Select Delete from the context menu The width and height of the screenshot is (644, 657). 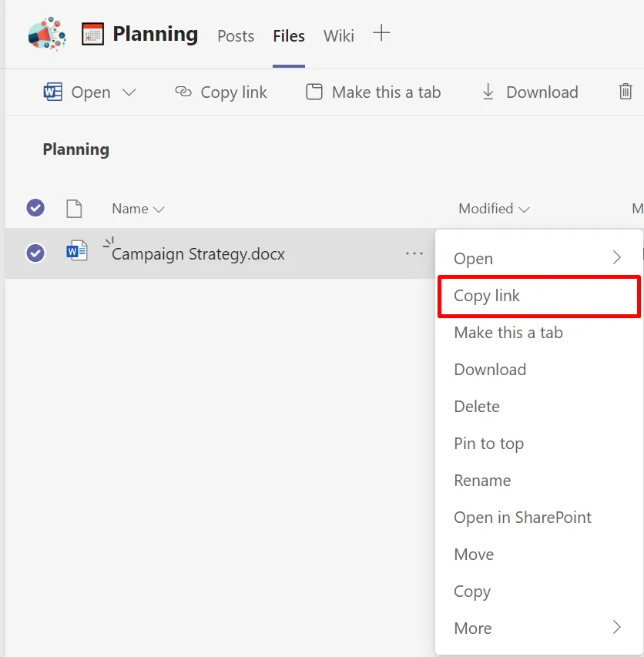538,407
